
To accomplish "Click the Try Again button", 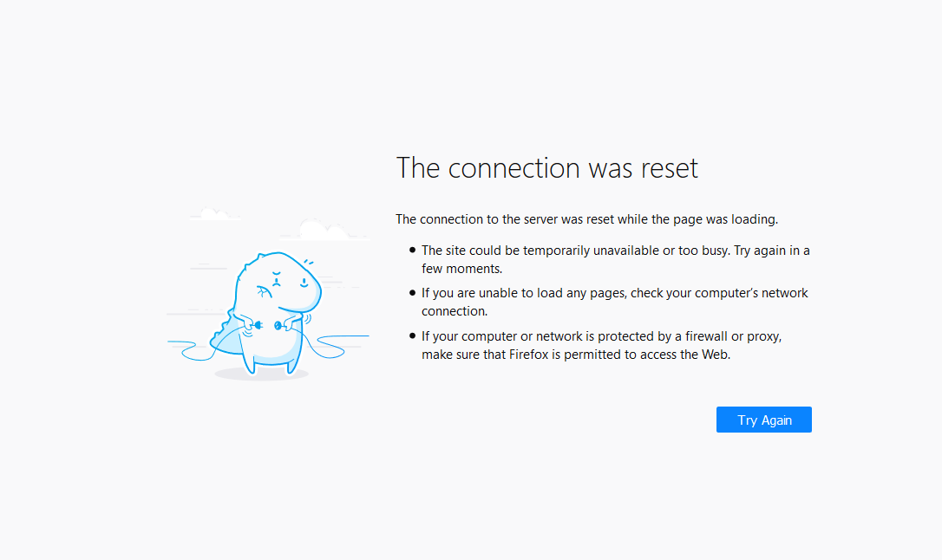I will click(x=763, y=420).
